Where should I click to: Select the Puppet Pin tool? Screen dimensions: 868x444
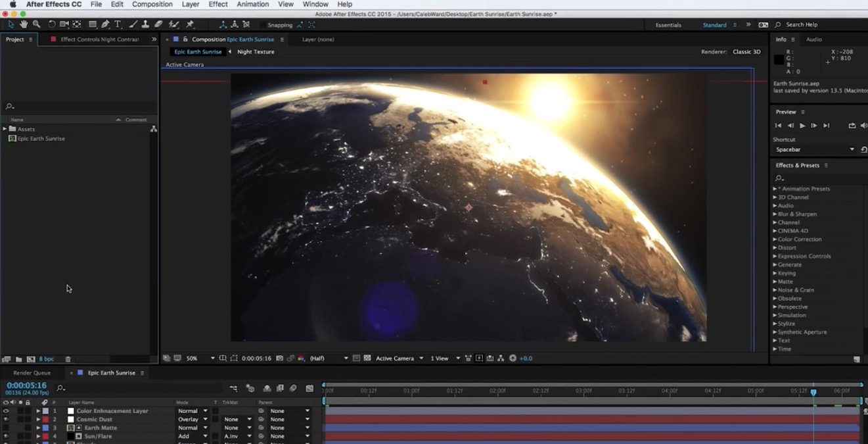[190, 24]
